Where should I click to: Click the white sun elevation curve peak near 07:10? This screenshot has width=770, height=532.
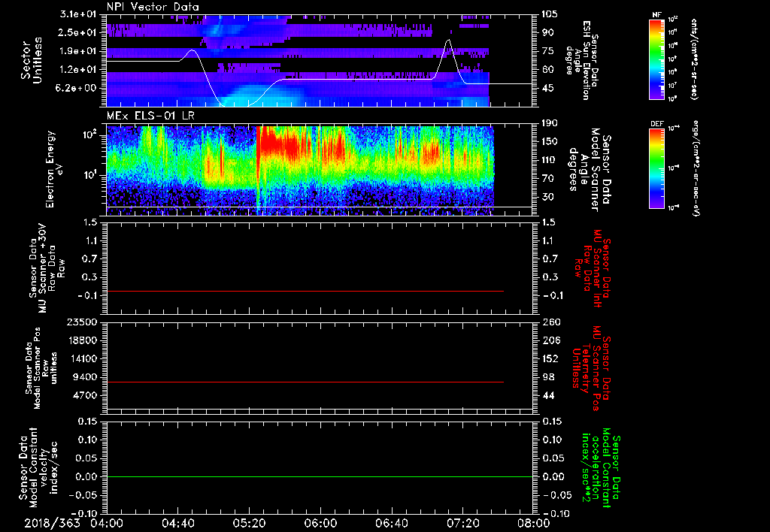coord(448,41)
